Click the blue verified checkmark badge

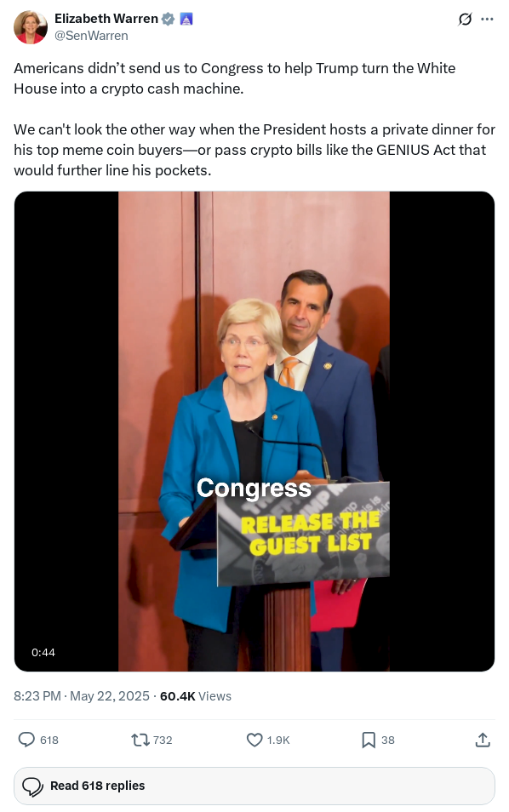pos(168,20)
